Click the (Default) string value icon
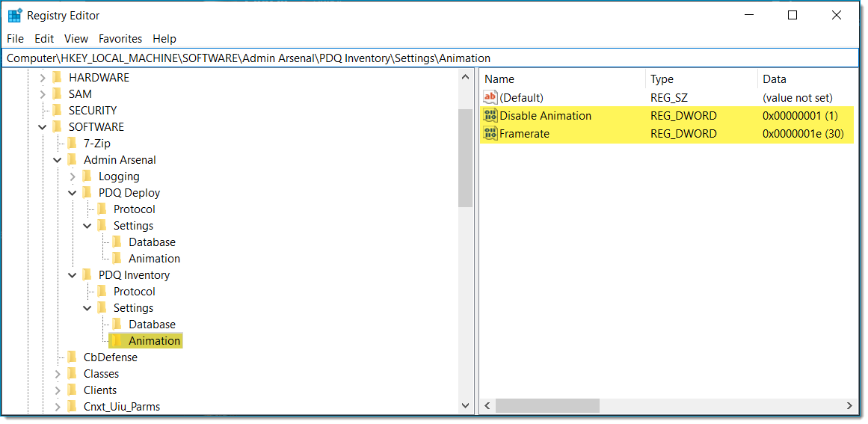The height and width of the screenshot is (424, 868). [490, 97]
